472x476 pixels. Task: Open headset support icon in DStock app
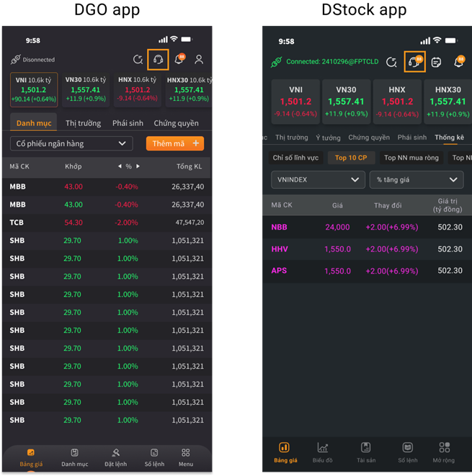[414, 62]
